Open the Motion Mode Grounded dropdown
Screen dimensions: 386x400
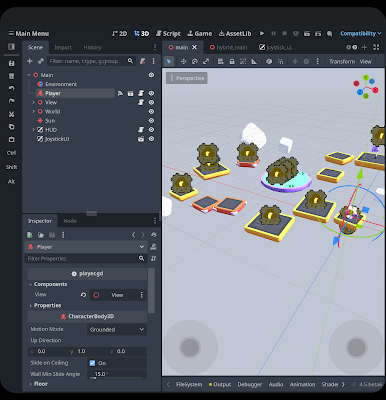pyautogui.click(x=117, y=329)
